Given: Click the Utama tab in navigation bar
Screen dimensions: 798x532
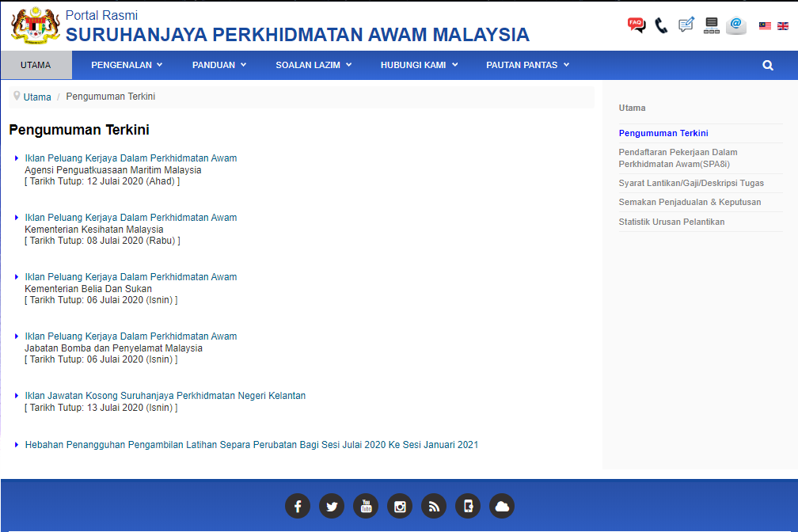Looking at the screenshot, I should point(36,65).
